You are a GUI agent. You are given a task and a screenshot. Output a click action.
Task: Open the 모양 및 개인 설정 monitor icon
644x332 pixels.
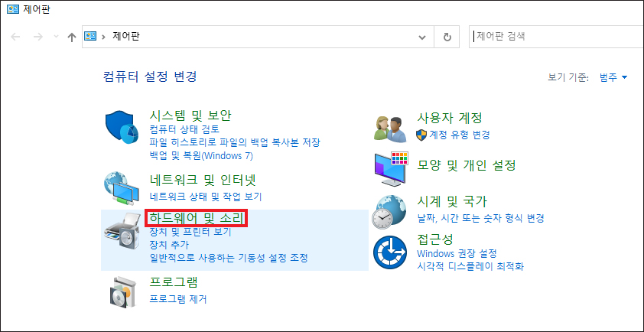click(x=392, y=168)
